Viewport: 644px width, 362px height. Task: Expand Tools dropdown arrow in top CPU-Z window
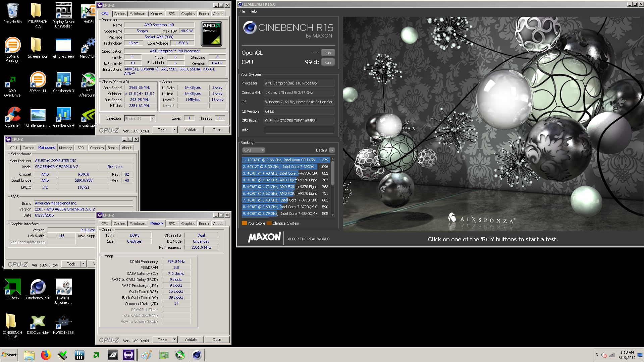[x=174, y=130]
